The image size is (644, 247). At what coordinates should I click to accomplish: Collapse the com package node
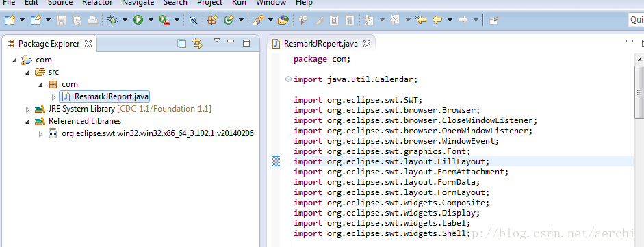tap(40, 85)
